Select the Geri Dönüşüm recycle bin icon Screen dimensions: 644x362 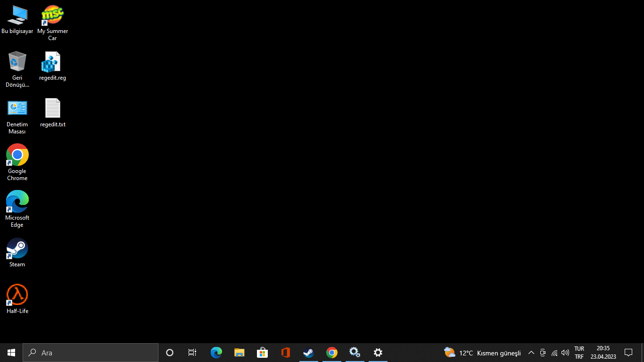pyautogui.click(x=17, y=69)
